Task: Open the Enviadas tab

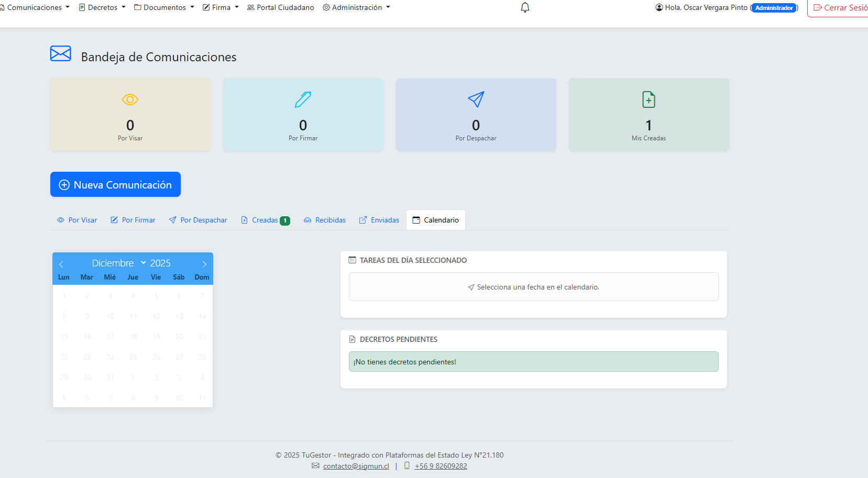Action: click(x=379, y=220)
